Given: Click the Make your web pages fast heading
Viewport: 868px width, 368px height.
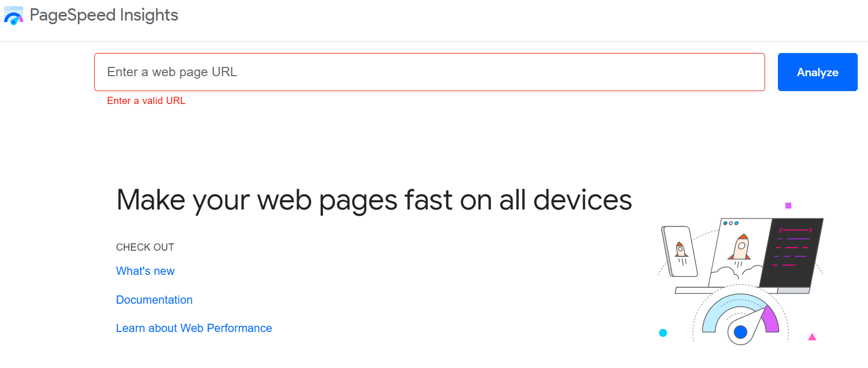Looking at the screenshot, I should 374,200.
